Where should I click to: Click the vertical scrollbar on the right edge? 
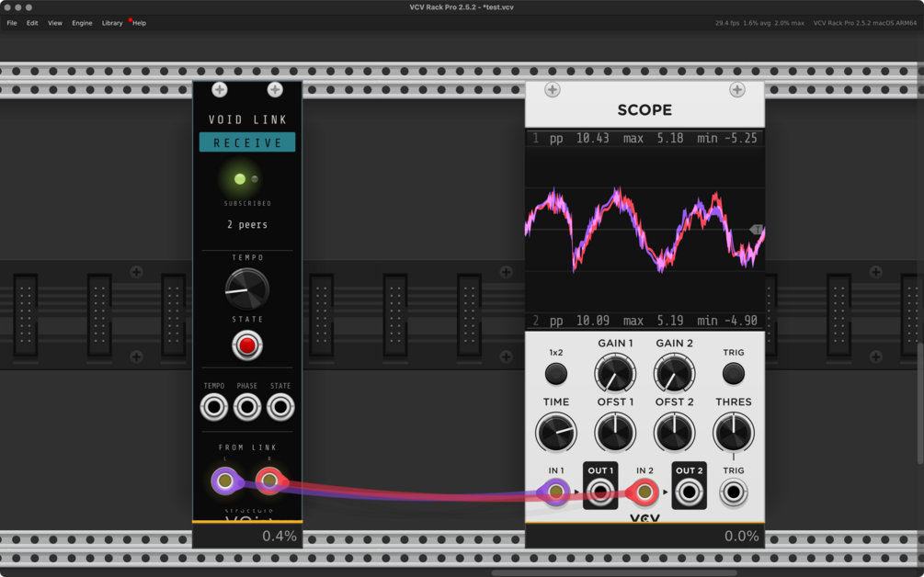pos(920,403)
